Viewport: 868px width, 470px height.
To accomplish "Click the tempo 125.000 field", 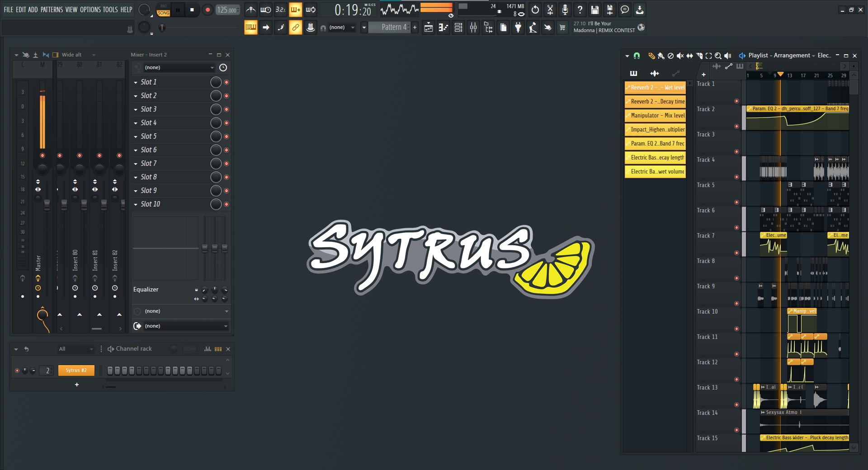I will coord(227,10).
